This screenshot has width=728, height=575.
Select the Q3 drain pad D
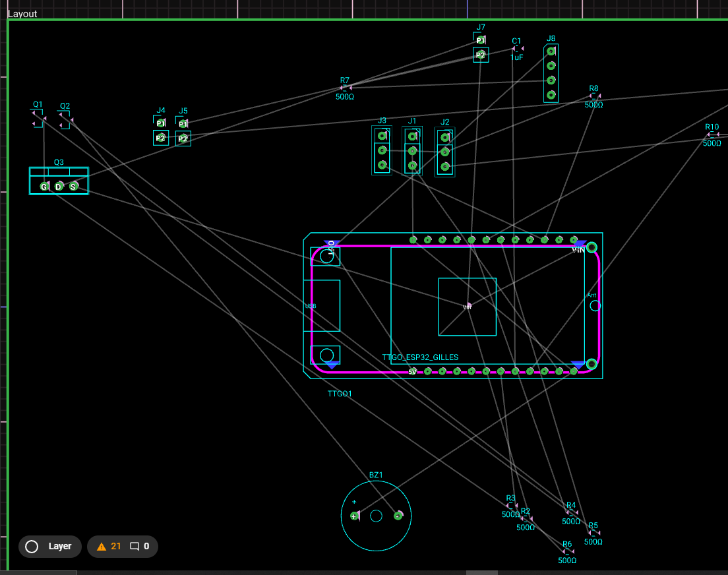[x=59, y=187]
